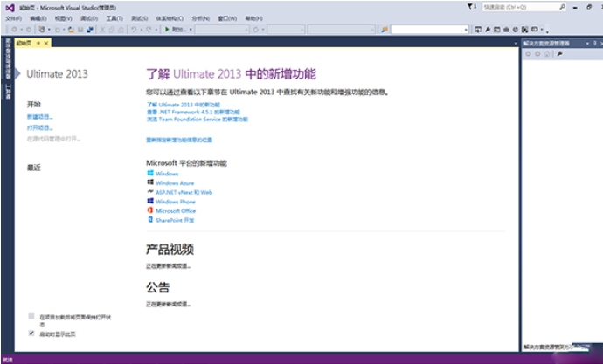Pin the 起始页 document tab
Image resolution: width=603 pixels, height=364 pixels.
38,44
